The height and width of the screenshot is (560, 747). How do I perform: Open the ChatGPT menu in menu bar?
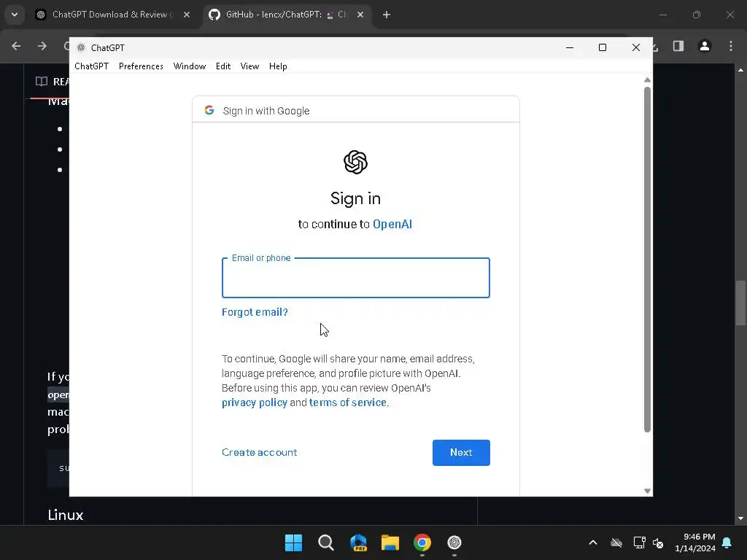pyautogui.click(x=91, y=66)
